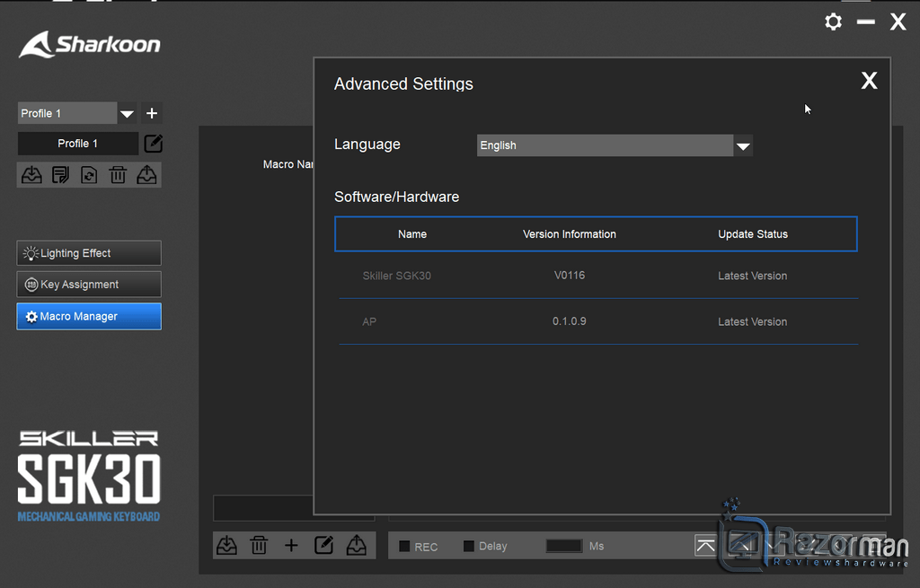Minimize the Sharkoon window
920x588 pixels.
[865, 22]
